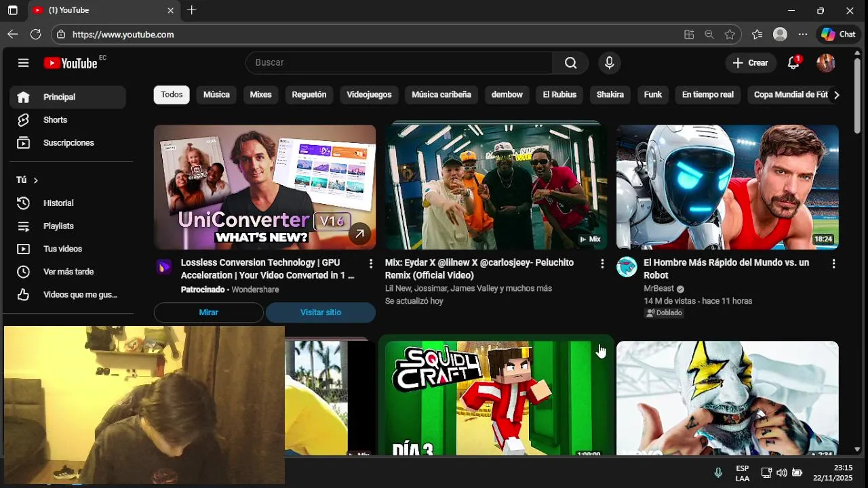This screenshot has height=488, width=868.
Task: Open the Peluchito Remix mix thumbnail
Action: point(496,187)
